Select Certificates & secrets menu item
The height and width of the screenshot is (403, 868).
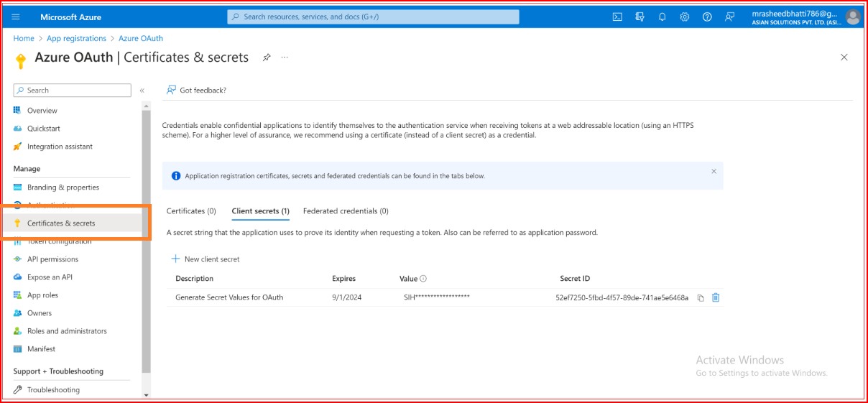tap(72, 223)
